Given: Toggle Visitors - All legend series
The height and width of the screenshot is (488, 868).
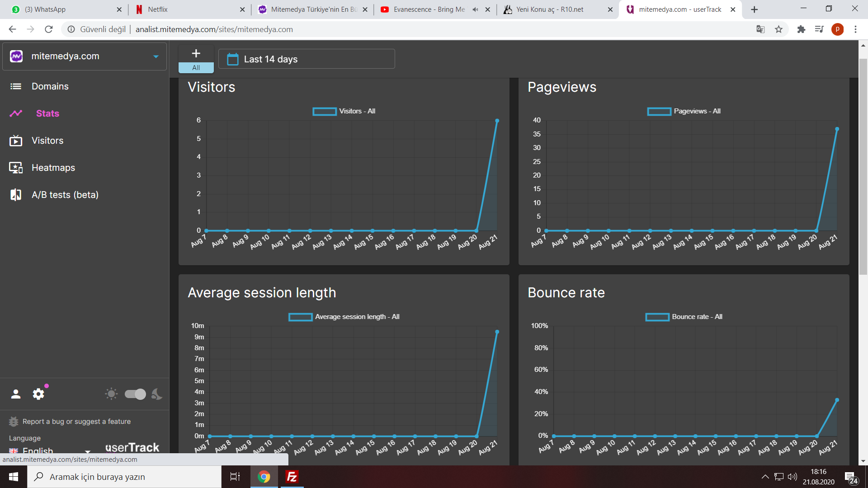Looking at the screenshot, I should (x=344, y=111).
